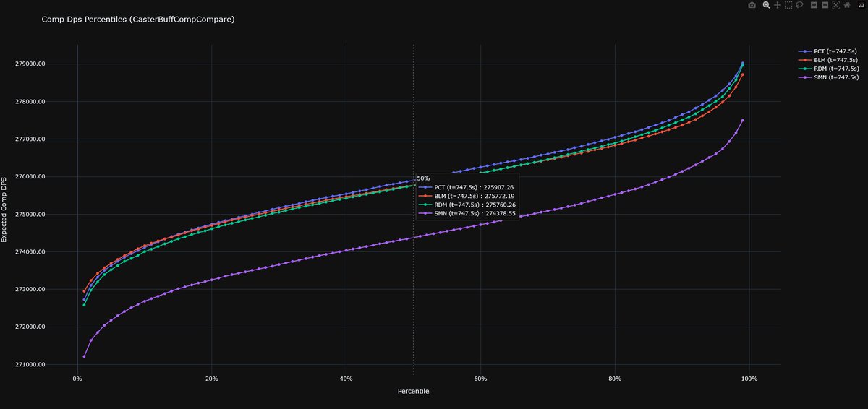868x409 pixels.
Task: Click the 279000.00 y-axis tick label
Action: pos(30,64)
